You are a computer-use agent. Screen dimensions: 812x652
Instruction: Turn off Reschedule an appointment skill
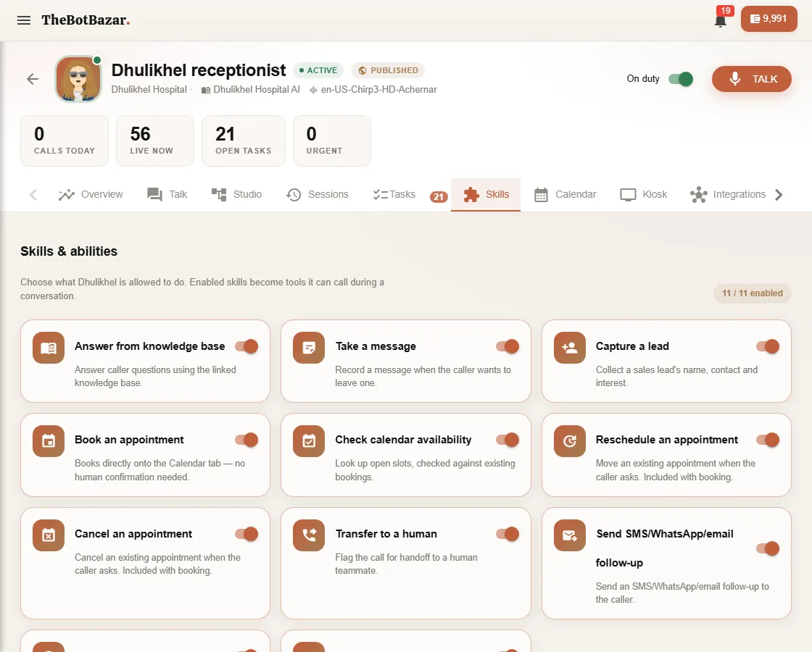[x=768, y=440]
